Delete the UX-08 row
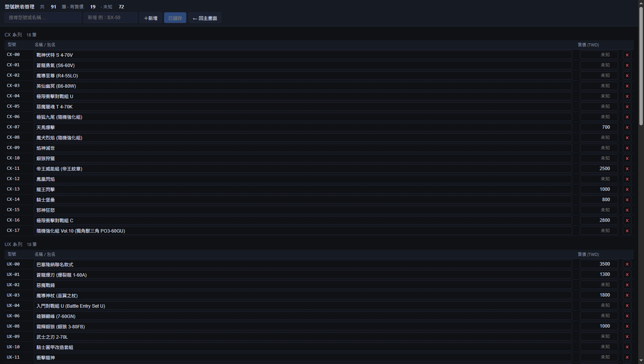The width and height of the screenshot is (644, 364). [627, 326]
